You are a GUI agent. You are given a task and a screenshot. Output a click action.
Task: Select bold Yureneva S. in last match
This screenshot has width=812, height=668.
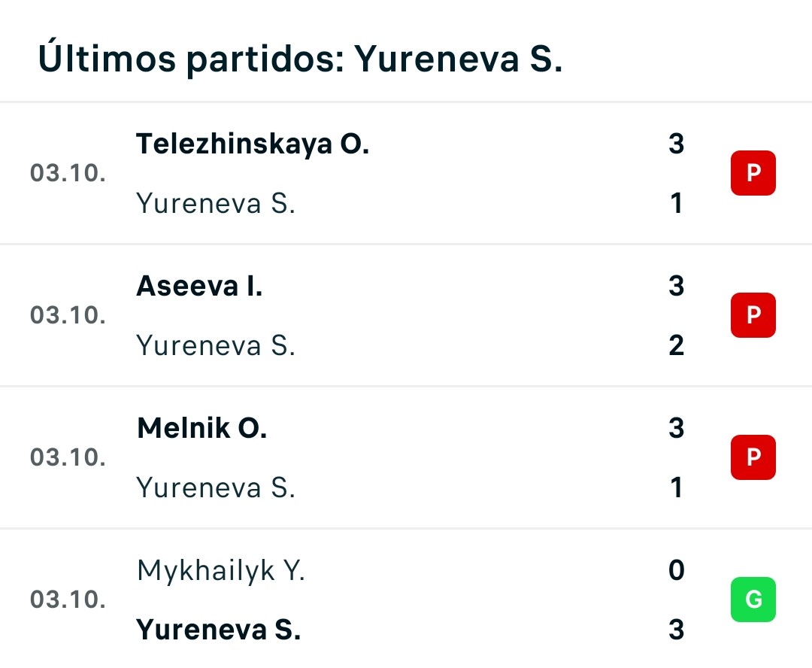(219, 630)
